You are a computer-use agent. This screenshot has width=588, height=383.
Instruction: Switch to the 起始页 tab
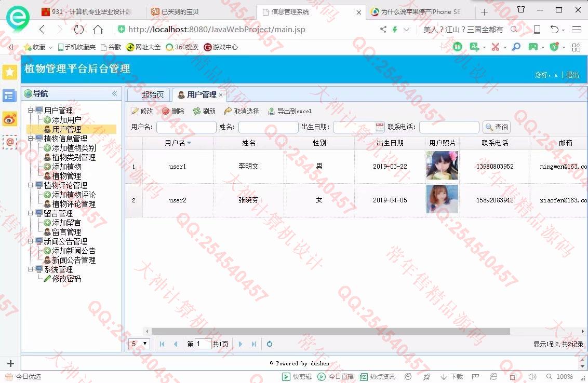click(152, 94)
